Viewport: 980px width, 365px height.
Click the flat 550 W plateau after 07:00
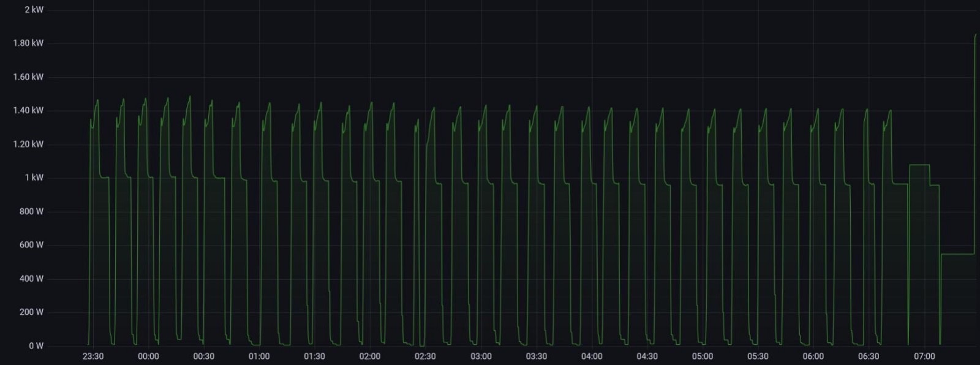click(x=957, y=254)
